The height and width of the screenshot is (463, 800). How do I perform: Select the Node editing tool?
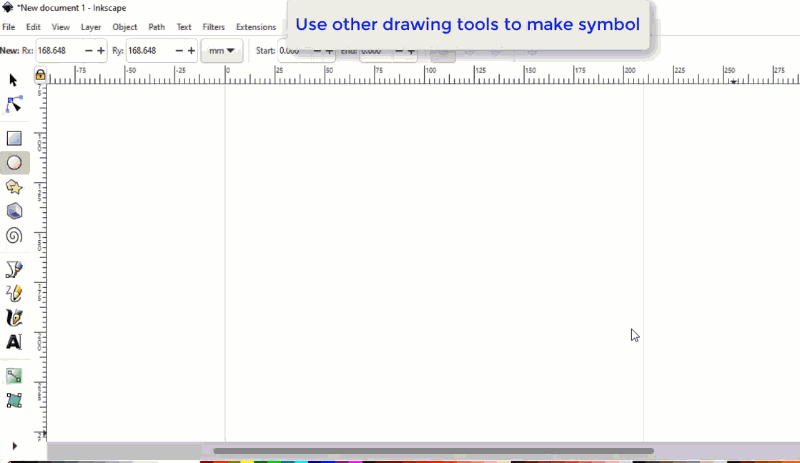click(x=14, y=104)
